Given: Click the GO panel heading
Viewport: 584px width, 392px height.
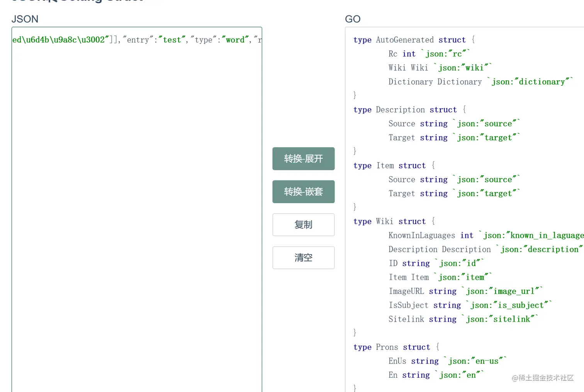Looking at the screenshot, I should [x=353, y=19].
